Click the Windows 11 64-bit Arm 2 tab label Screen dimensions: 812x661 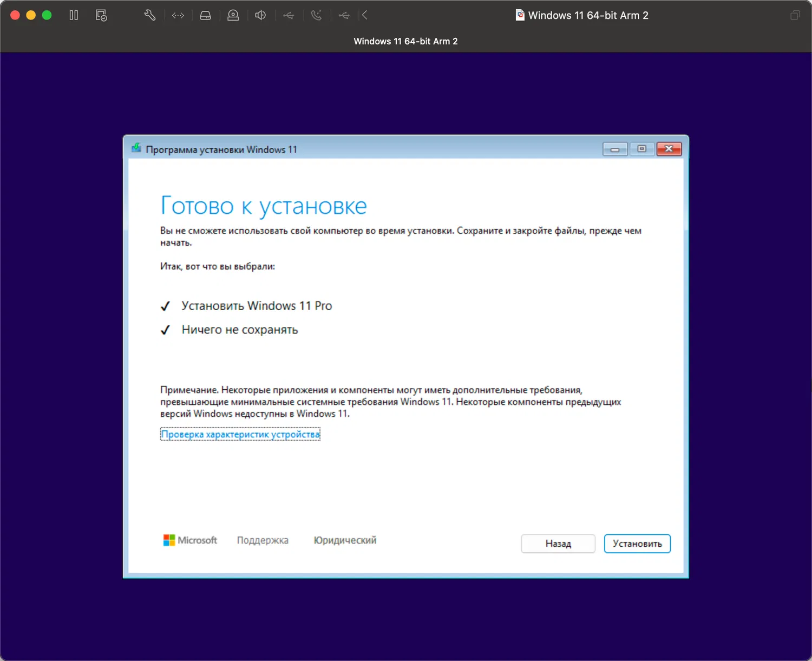click(405, 41)
